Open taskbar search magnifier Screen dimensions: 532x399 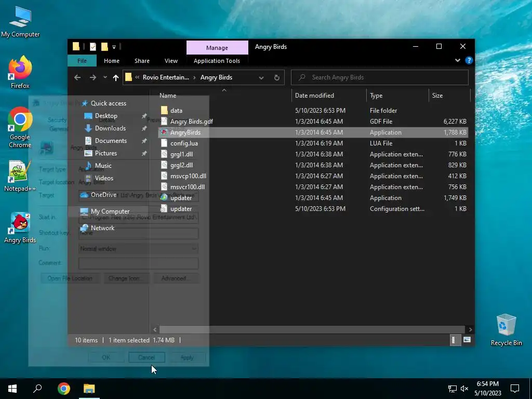(x=37, y=389)
